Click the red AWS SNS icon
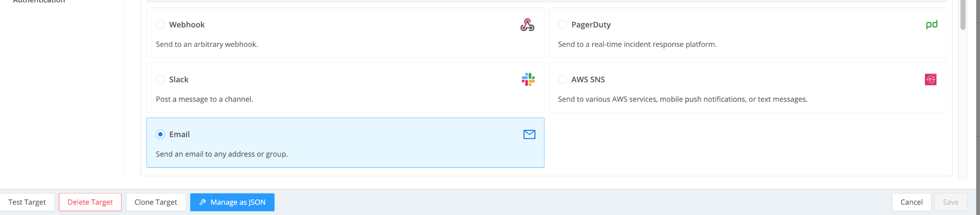The image size is (980, 215). coord(930,79)
